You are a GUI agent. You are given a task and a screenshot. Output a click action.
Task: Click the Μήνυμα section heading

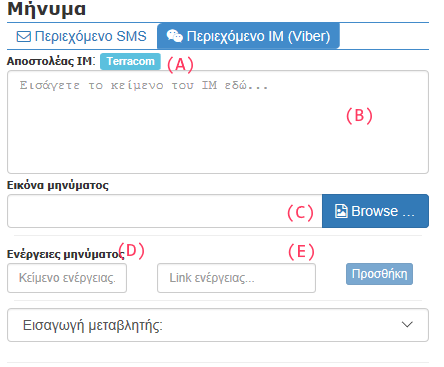[47, 9]
